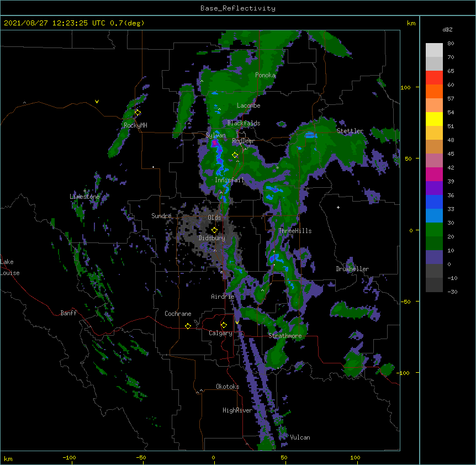
Task: Click the Base_Reflectivity title text
Action: click(238, 8)
